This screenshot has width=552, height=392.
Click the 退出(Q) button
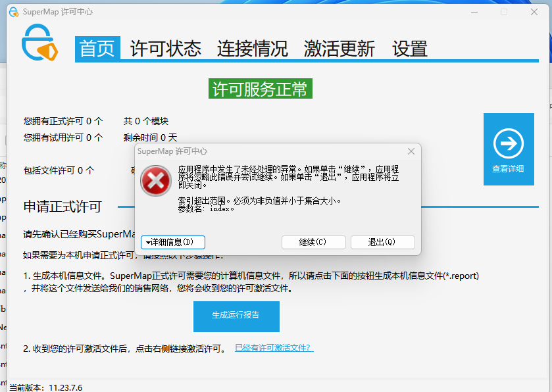click(383, 242)
